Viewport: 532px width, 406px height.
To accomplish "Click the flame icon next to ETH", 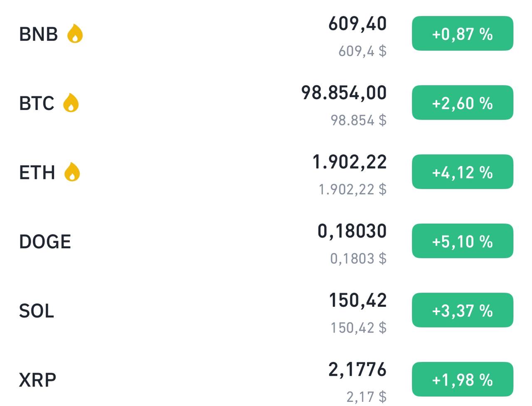I will (72, 172).
